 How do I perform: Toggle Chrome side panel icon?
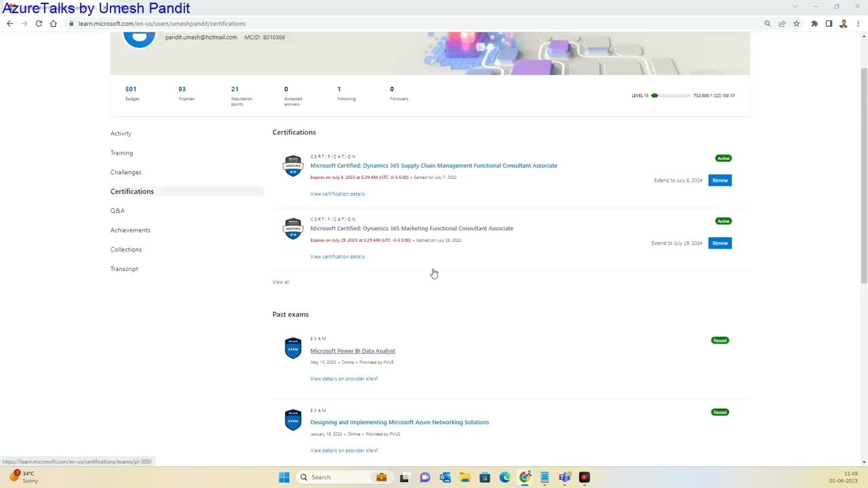tap(829, 24)
